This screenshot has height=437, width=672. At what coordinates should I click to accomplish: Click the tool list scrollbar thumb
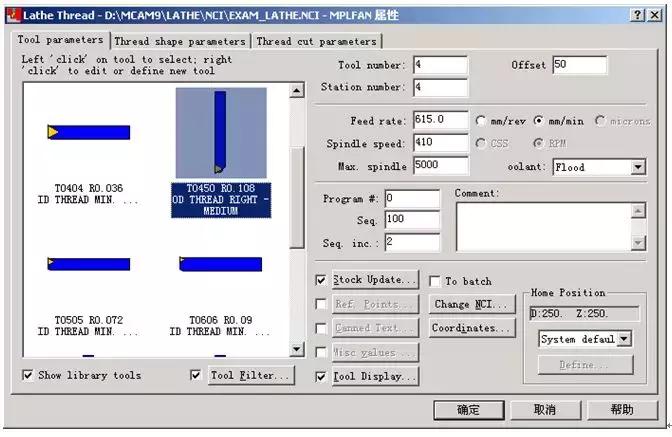point(297,198)
